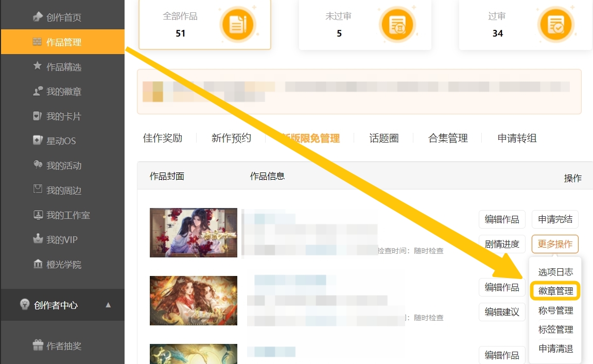Screen dimensions: 593x364
Task: Click the 我的VIP crown icon
Action: point(38,239)
